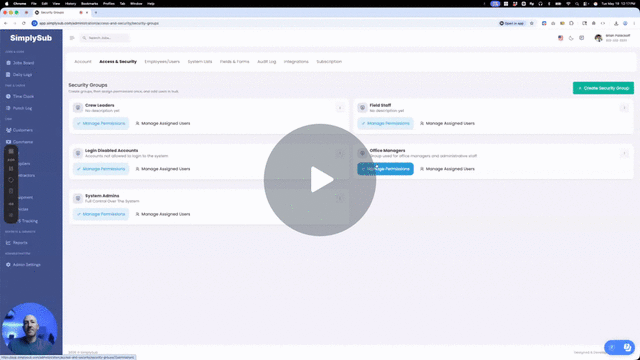640x360 pixels.
Task: Open the Fields & Forms tab
Action: click(234, 62)
